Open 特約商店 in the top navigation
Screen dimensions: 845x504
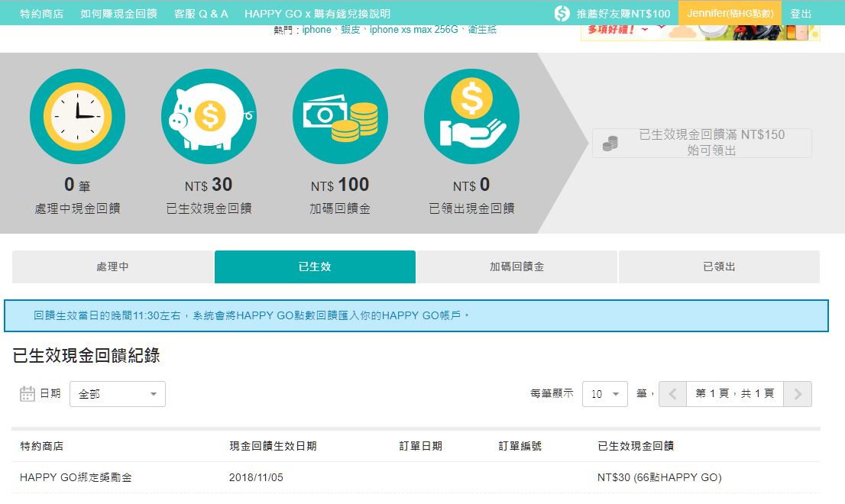pos(41,14)
